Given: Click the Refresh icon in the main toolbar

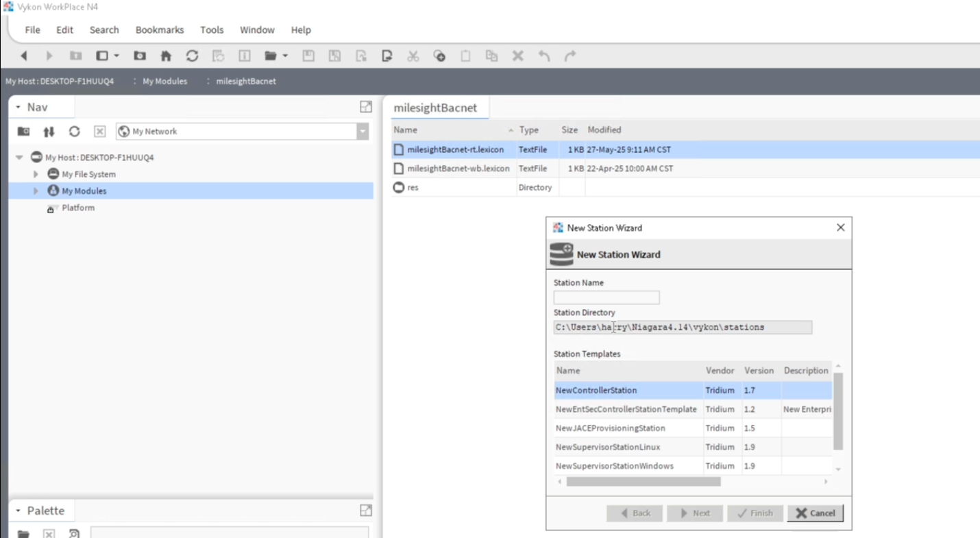Looking at the screenshot, I should tap(192, 56).
